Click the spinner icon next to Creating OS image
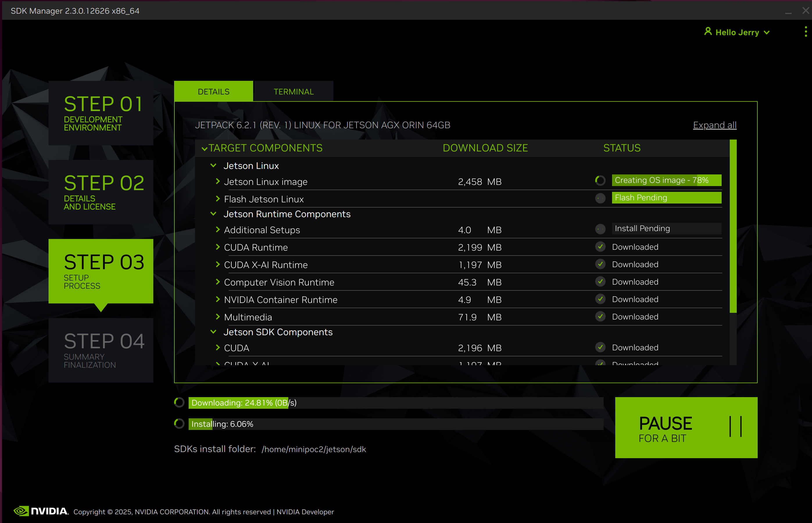Viewport: 812px width, 523px height. click(x=600, y=180)
